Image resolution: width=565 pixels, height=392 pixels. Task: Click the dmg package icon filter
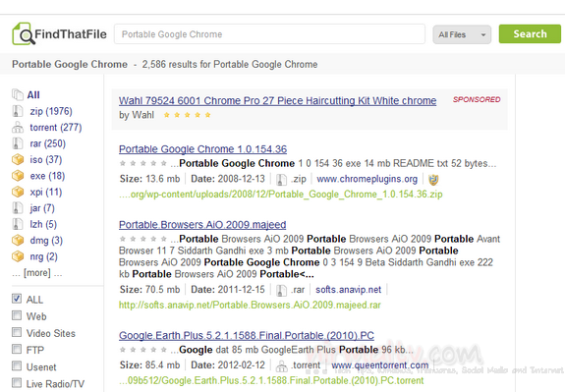pyautogui.click(x=18, y=240)
